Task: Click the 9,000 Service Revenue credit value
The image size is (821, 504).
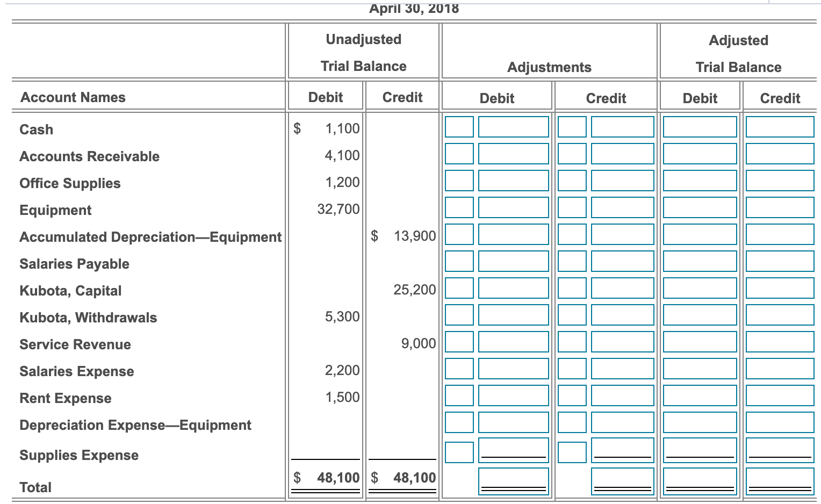Action: 419,343
